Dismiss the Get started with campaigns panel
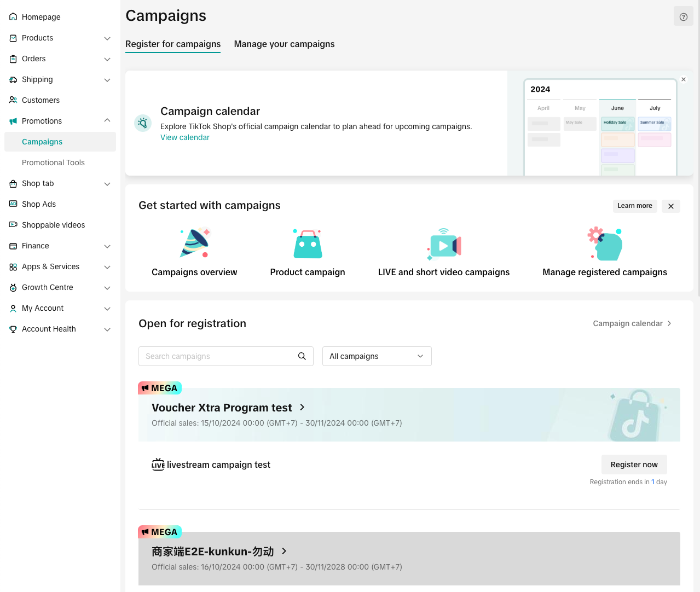Screen dimensions: 700x592 (670, 206)
